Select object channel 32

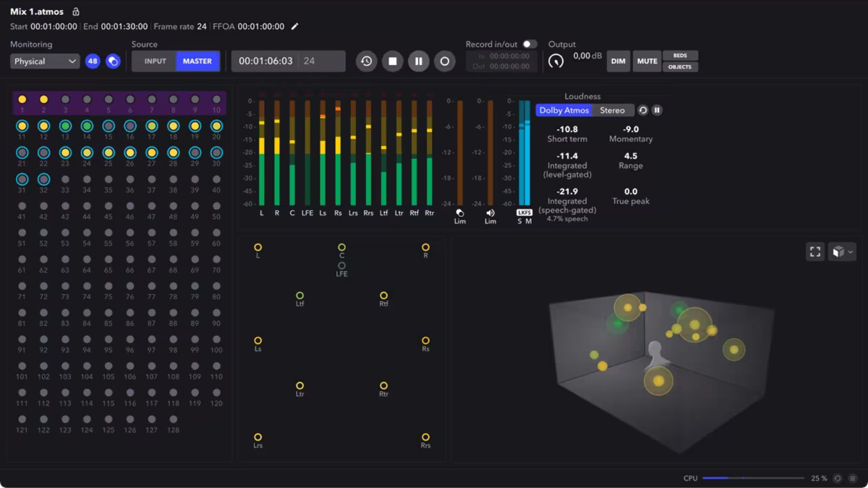pyautogui.click(x=44, y=179)
